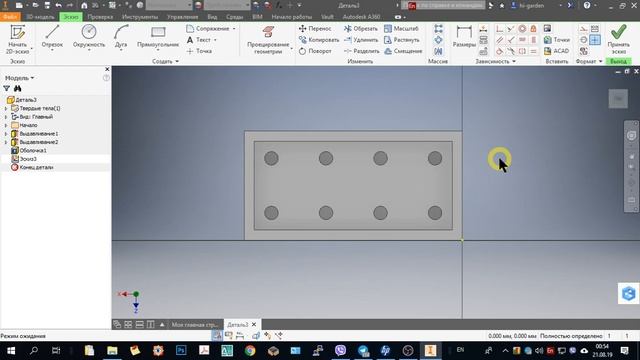Select the Смещение offset tool
The width and height of the screenshot is (640, 360).
(x=403, y=51)
